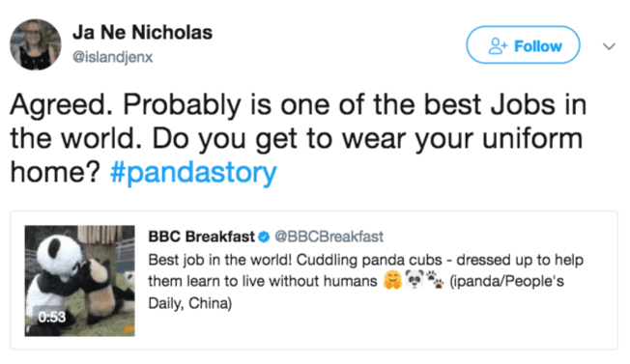The width and height of the screenshot is (630, 364).
Task: Click the words 'wear your uniform' in the tweet
Action: point(462,139)
